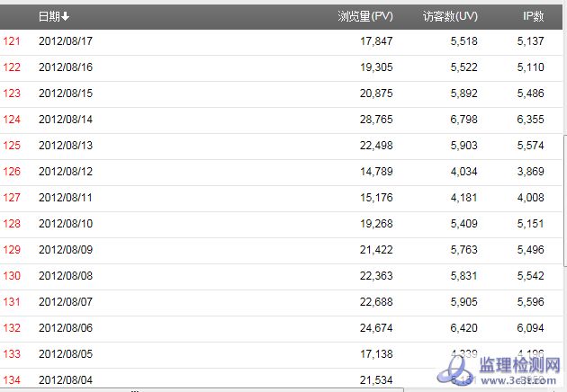Click the date 2012/08/10
The height and width of the screenshot is (392, 567).
pos(66,224)
